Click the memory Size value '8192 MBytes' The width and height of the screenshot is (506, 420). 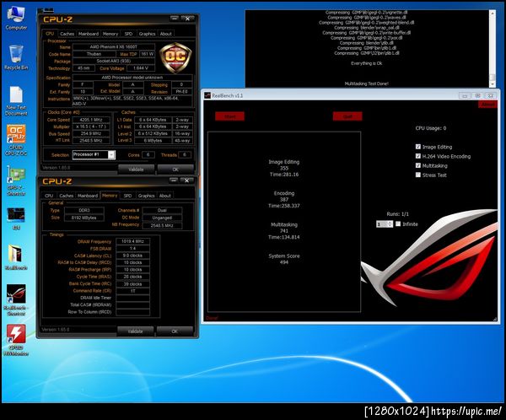click(83, 218)
